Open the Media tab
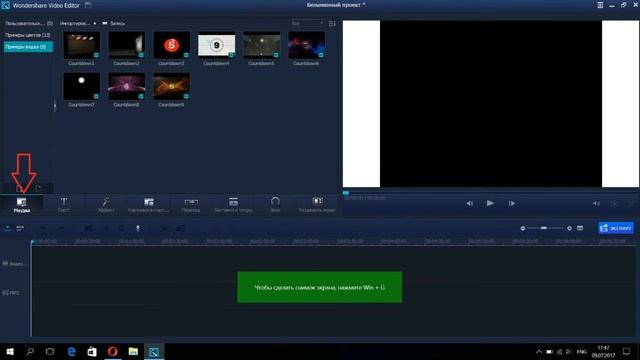This screenshot has height=360, width=640. point(22,205)
